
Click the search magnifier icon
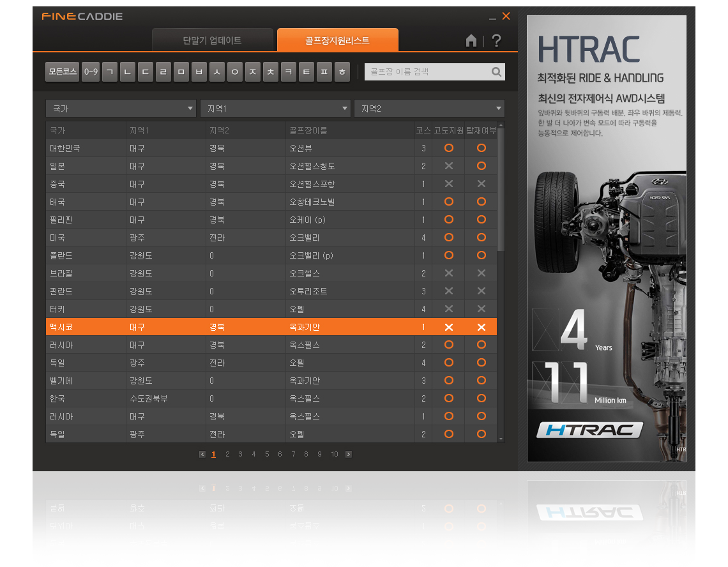pos(496,72)
